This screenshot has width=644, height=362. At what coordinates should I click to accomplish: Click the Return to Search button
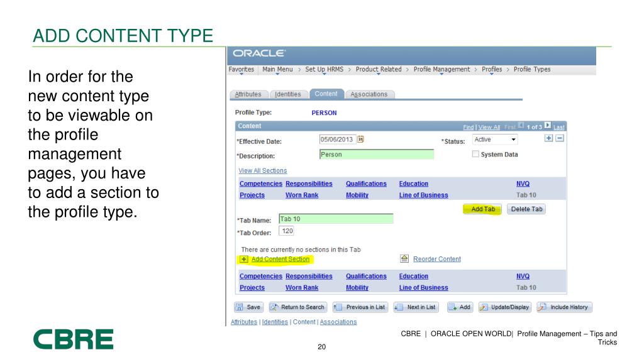coord(297,307)
